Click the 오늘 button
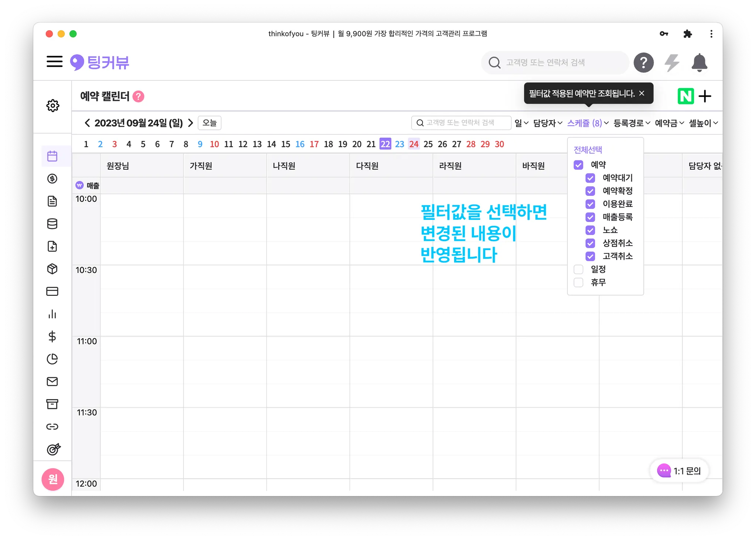 click(209, 123)
